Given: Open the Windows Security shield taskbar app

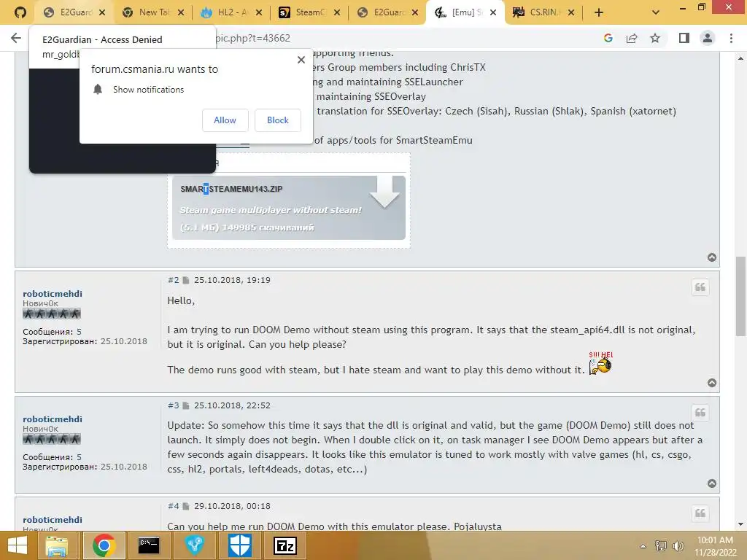Looking at the screenshot, I should pos(239,545).
